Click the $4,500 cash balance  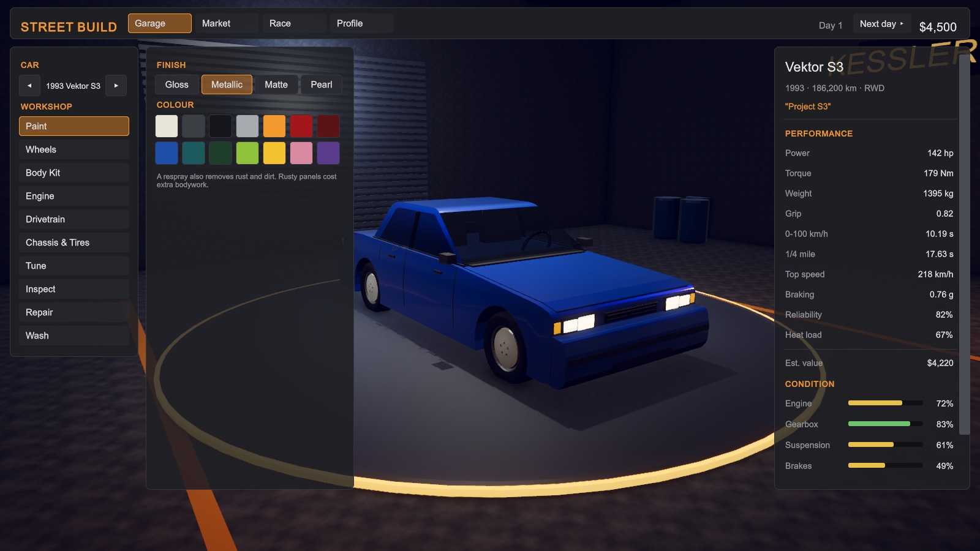pyautogui.click(x=938, y=27)
